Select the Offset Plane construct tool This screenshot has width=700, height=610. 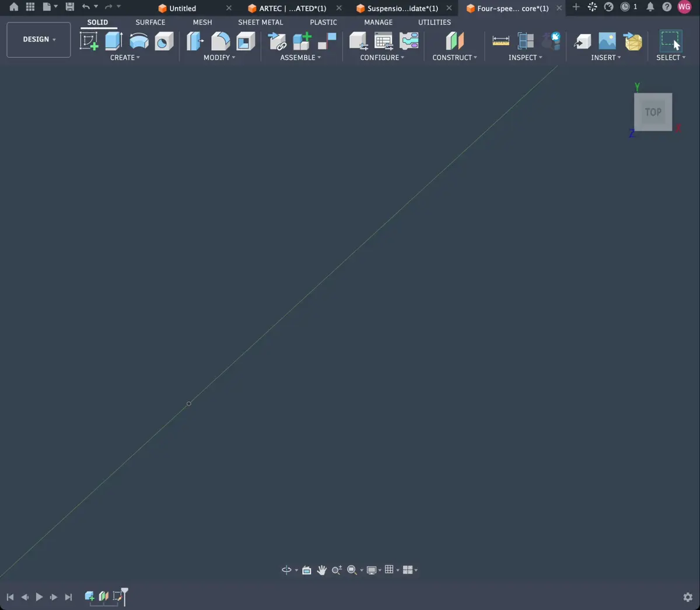[x=455, y=41]
